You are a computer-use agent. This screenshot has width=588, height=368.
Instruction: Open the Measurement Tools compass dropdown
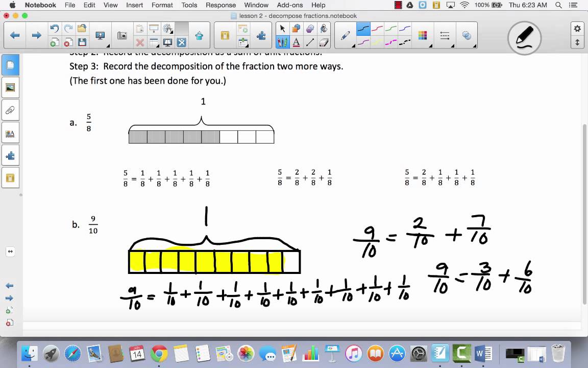tap(168, 29)
